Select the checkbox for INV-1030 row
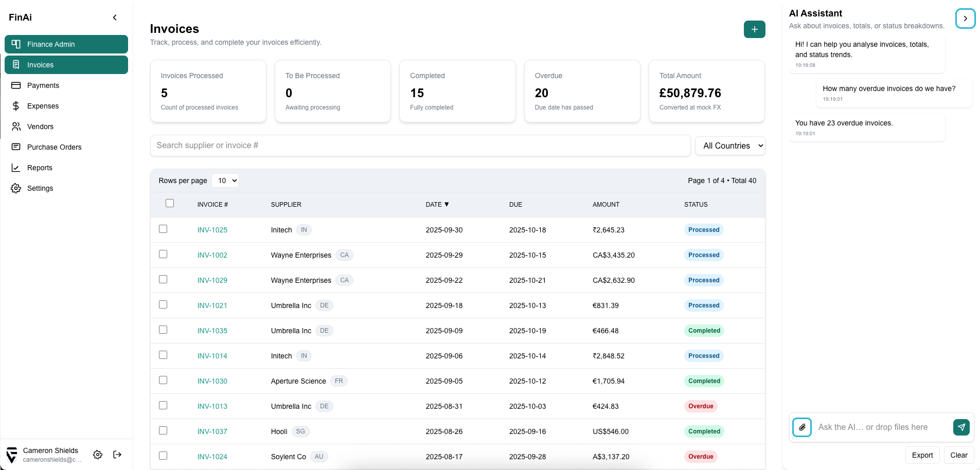 coord(163,381)
